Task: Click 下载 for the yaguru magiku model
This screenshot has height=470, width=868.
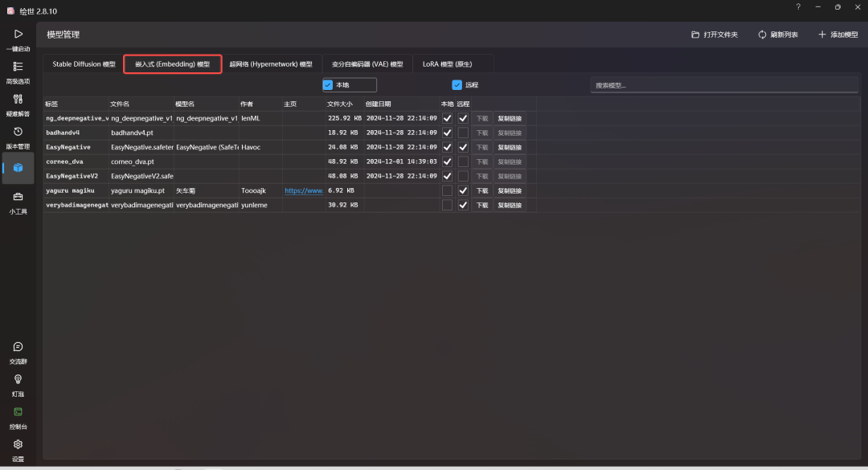Action: [481, 190]
